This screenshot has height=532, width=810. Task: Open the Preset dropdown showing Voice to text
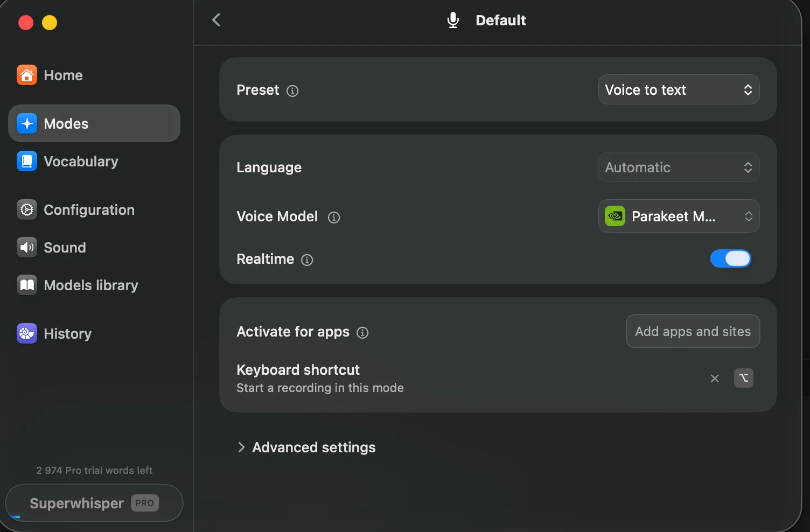[x=679, y=89]
